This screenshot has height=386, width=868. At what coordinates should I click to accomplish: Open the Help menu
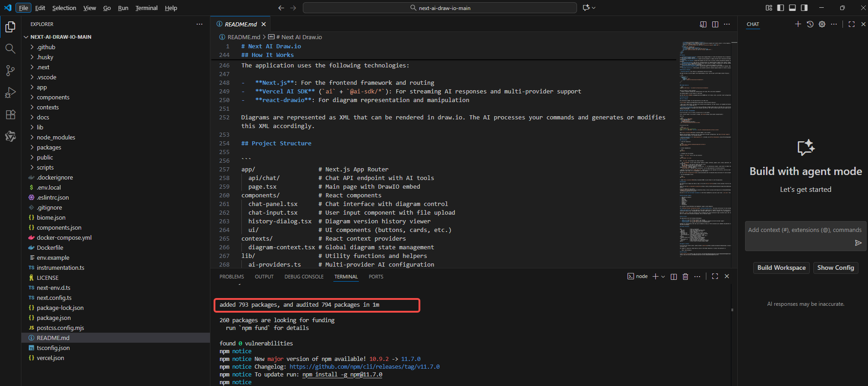pos(171,8)
